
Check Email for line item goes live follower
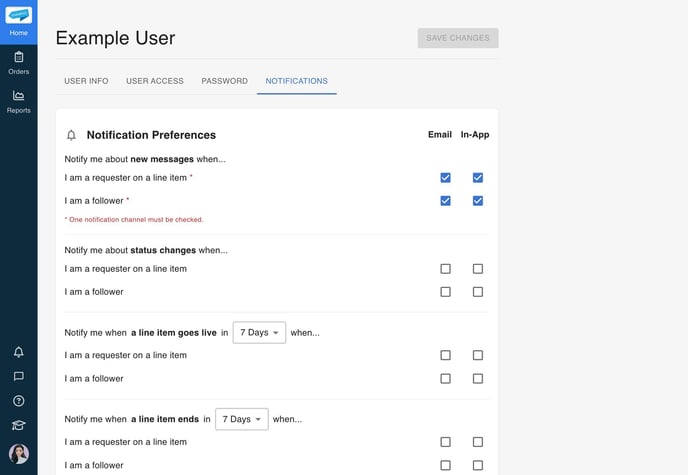(445, 379)
